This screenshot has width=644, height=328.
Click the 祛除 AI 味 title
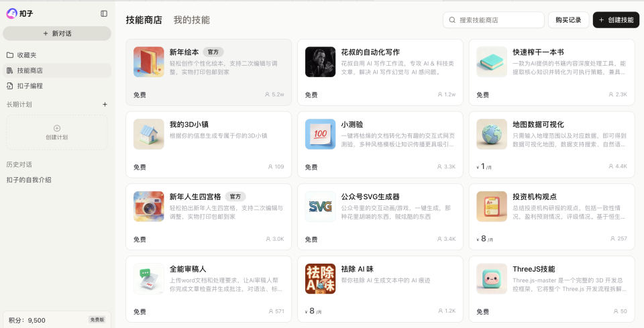(x=357, y=269)
